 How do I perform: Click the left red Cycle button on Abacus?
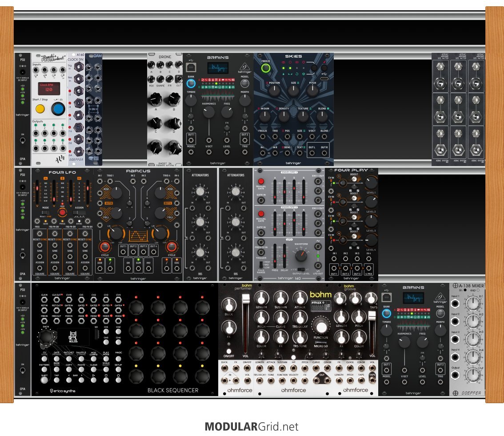(105, 247)
